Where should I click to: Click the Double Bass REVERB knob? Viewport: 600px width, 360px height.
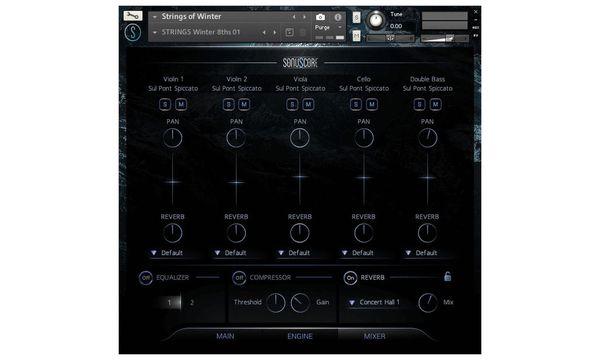pos(427,233)
